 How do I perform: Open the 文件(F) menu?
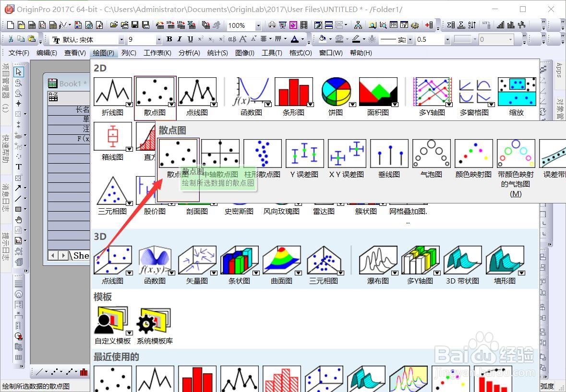pos(19,53)
